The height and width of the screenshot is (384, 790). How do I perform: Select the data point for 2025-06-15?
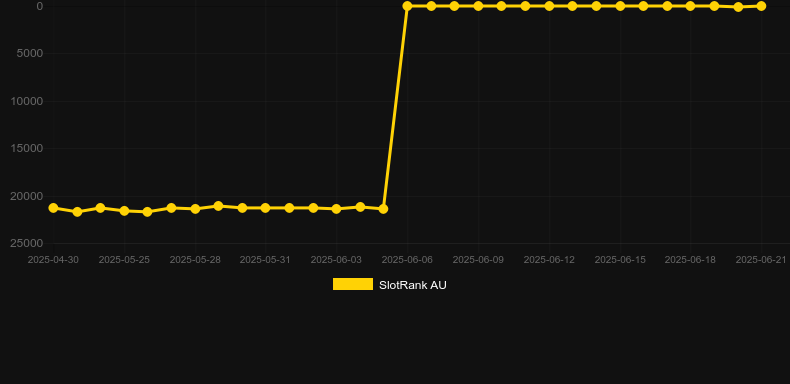(620, 6)
